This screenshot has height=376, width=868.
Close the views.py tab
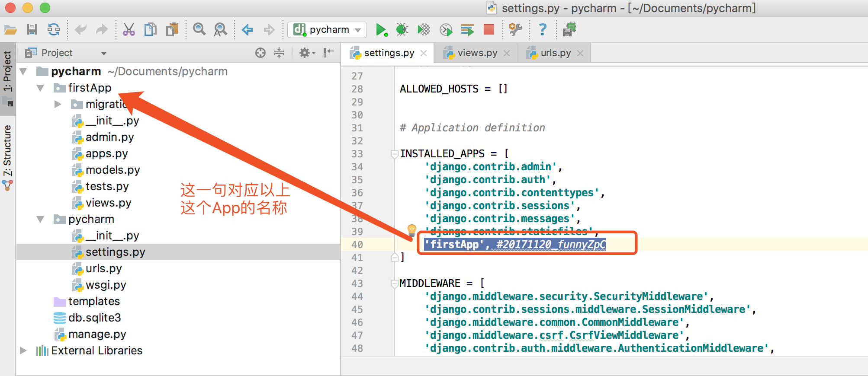pyautogui.click(x=507, y=53)
